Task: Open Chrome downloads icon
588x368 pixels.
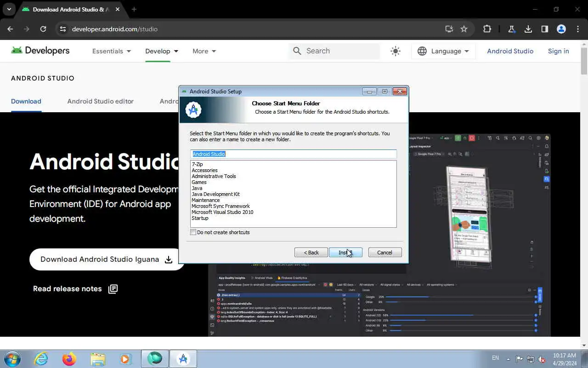Action: tap(528, 29)
